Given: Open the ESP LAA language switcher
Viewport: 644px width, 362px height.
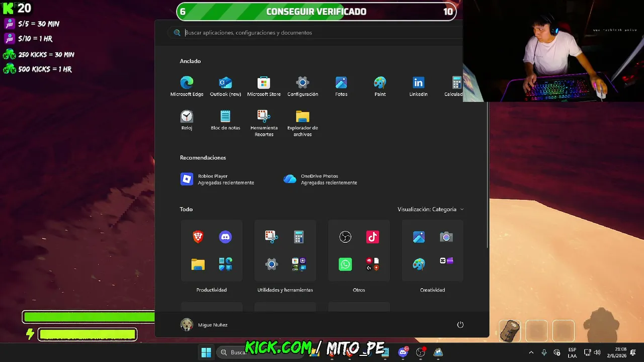Looking at the screenshot, I should click(x=572, y=352).
